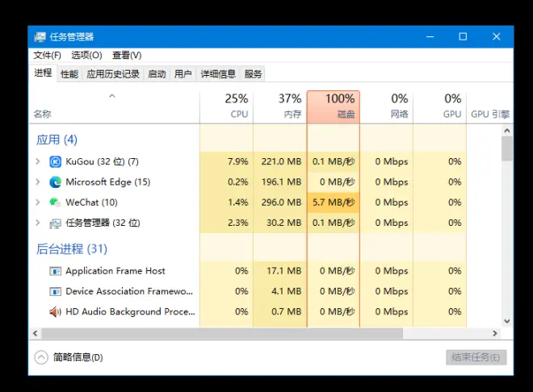Switch to the 启动 tab
The image size is (533, 392).
157,74
